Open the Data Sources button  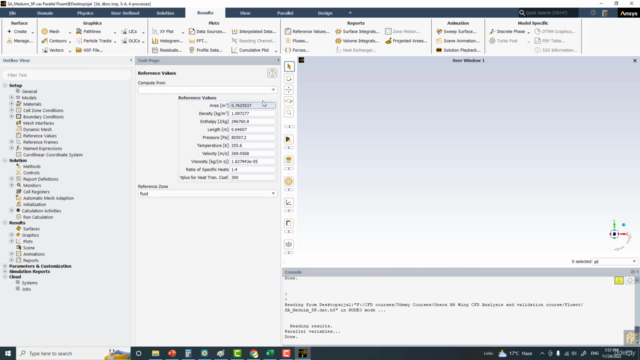[207, 31]
